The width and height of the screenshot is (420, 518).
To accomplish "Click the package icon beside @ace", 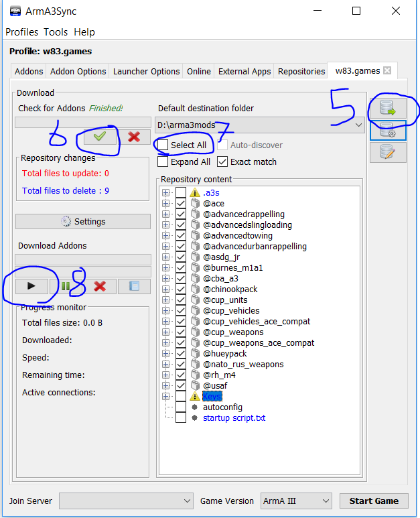I will [x=196, y=203].
